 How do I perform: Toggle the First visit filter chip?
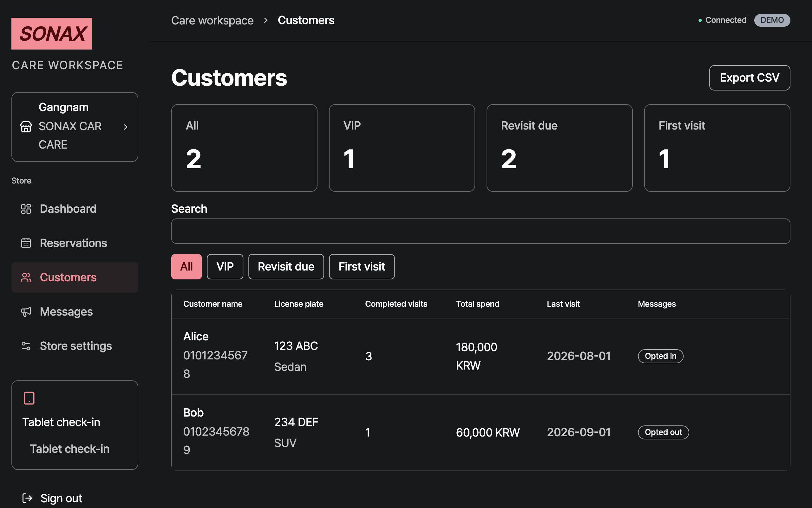[362, 267]
